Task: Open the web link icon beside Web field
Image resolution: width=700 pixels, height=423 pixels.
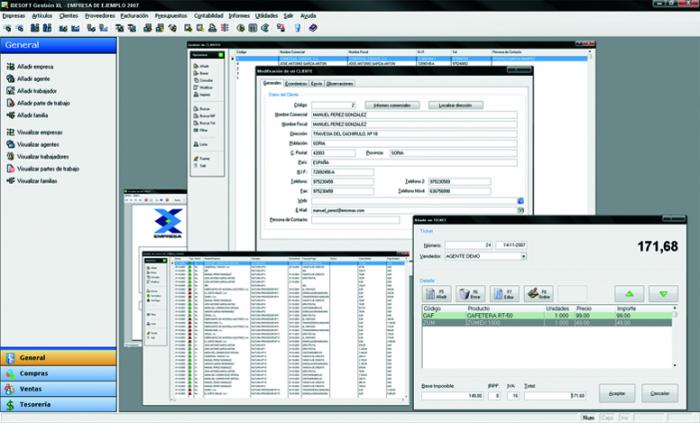Action: [520, 201]
